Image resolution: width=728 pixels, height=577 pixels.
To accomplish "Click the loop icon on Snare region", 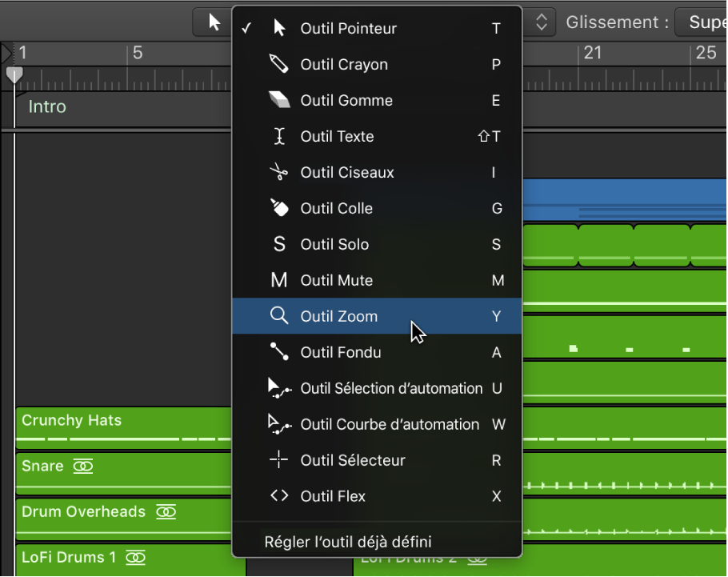I will click(83, 466).
